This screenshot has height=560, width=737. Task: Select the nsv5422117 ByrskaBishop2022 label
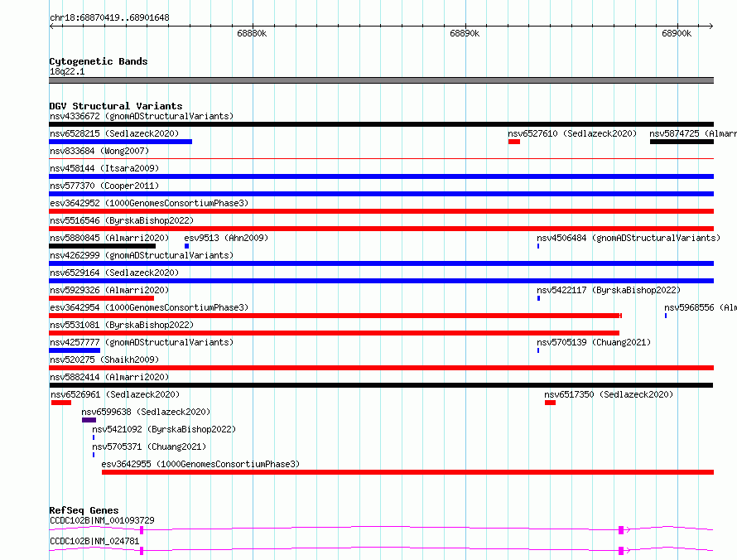coord(609,290)
